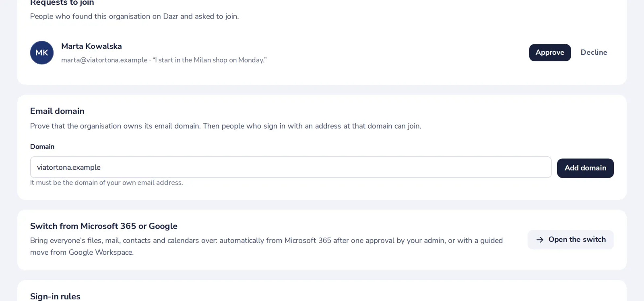Click the marta@viatortona.example email address
The image size is (644, 301).
[x=104, y=60]
